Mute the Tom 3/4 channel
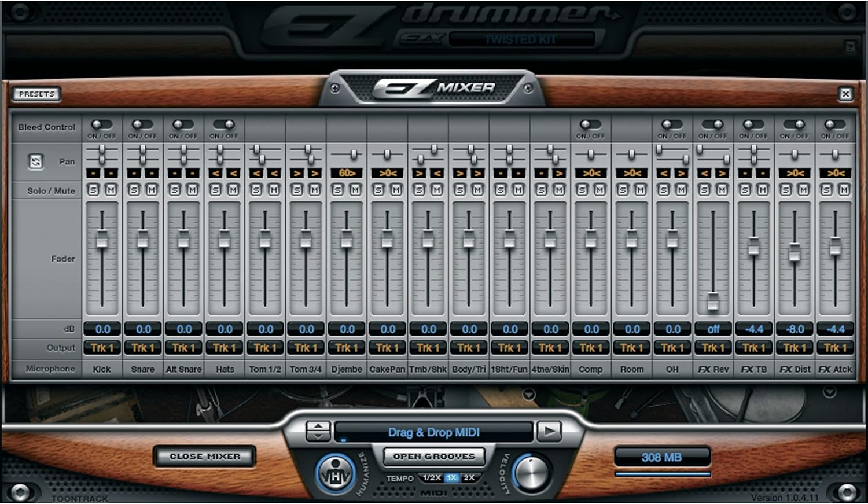 [315, 190]
